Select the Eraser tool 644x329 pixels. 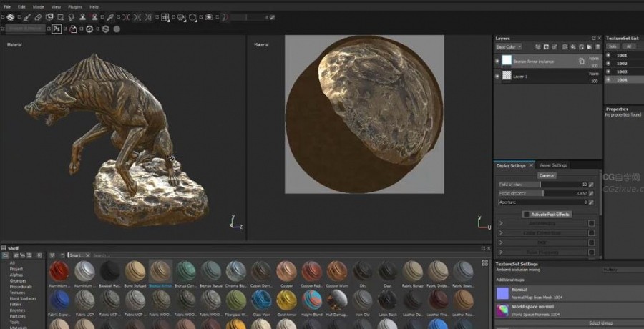[x=38, y=17]
